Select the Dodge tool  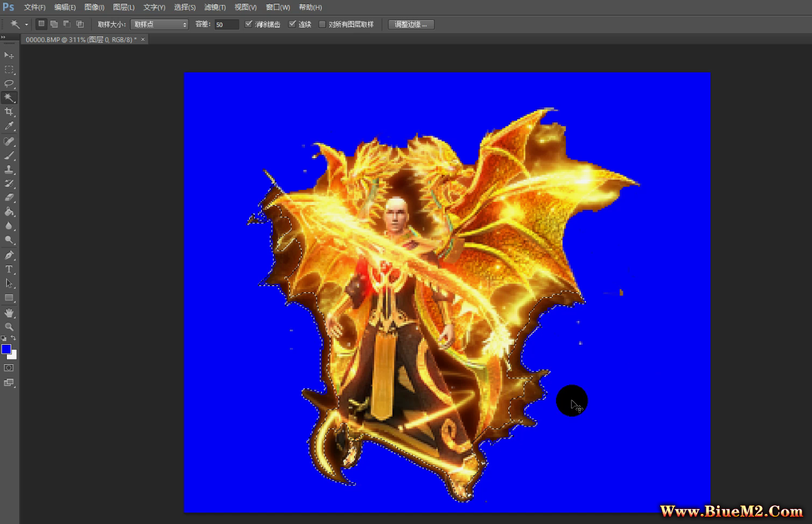9,240
